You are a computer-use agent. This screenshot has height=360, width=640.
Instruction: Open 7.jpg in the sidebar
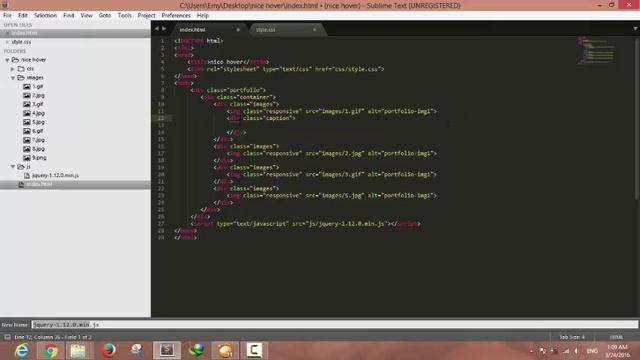[x=38, y=140]
